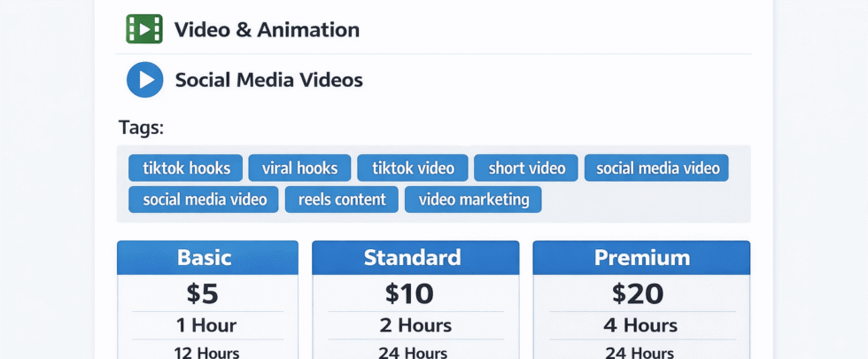Screen dimensions: 868x359
Task: Open the Video & Animation category
Action: point(267,30)
